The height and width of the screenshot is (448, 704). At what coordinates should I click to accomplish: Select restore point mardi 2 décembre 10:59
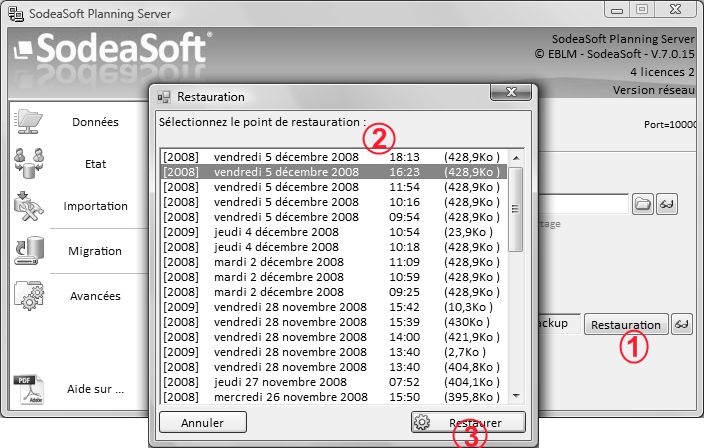pyautogui.click(x=334, y=277)
